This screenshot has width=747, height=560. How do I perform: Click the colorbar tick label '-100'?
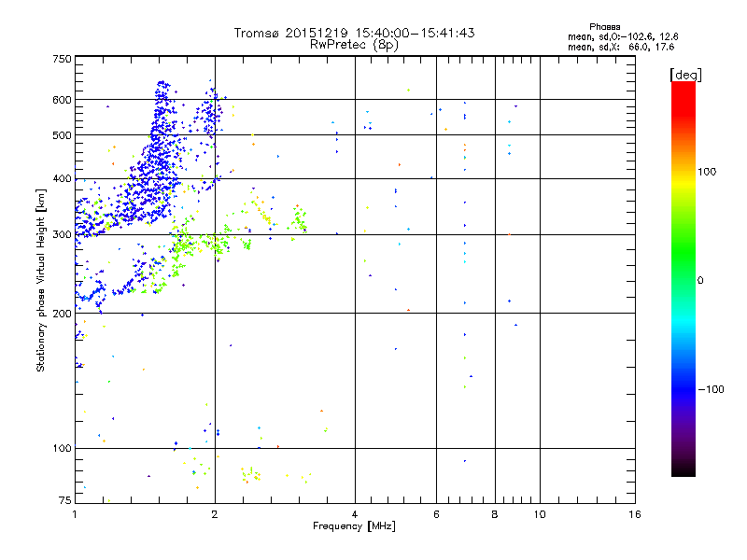tap(711, 389)
